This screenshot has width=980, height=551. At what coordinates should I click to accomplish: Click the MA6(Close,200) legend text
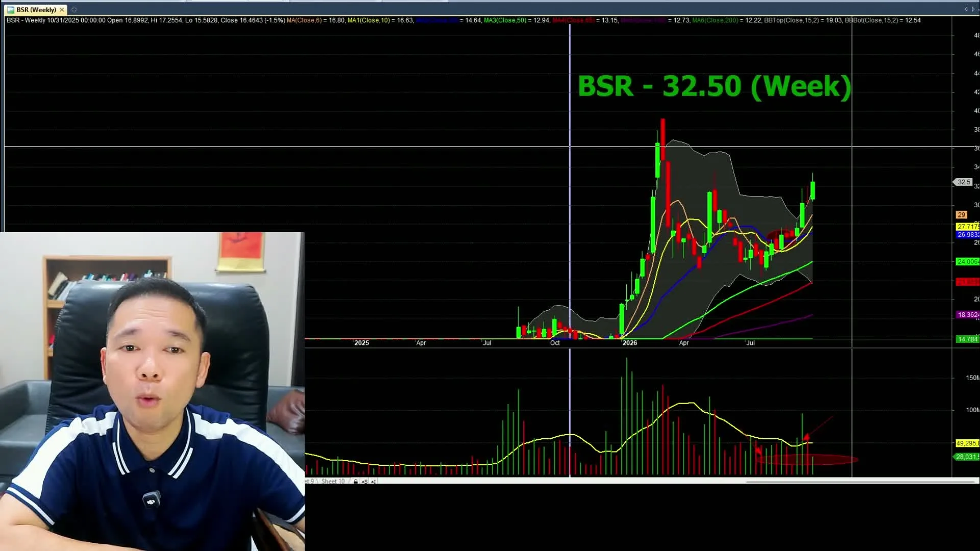click(715, 20)
